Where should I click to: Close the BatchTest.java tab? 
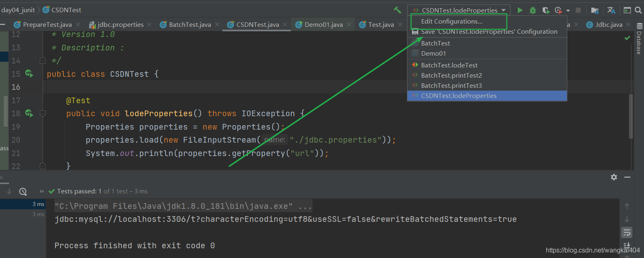pyautogui.click(x=217, y=25)
